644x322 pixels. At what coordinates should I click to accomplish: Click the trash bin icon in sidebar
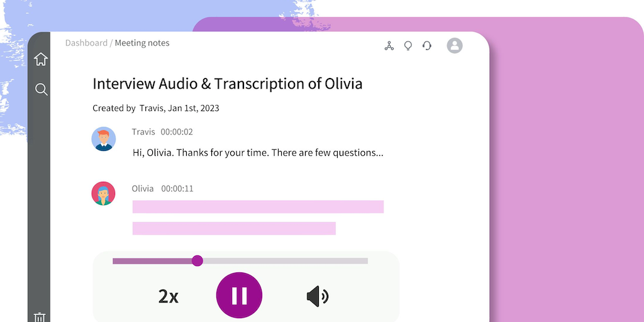[x=40, y=317]
